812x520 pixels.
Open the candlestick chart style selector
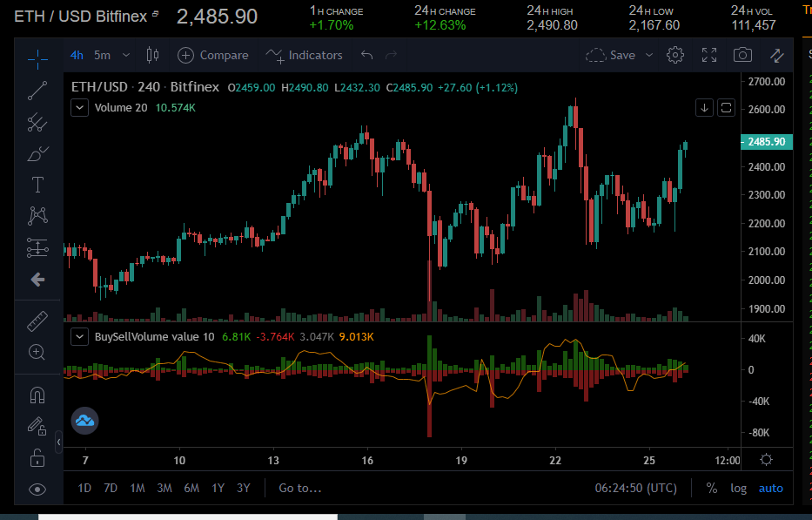click(x=152, y=55)
